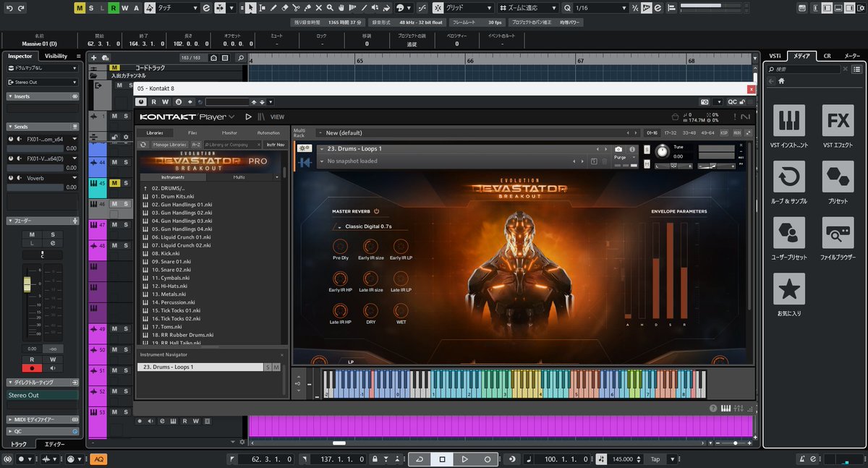Image resolution: width=868 pixels, height=468 pixels.
Task: Start playback on the transport bar
Action: [x=465, y=459]
